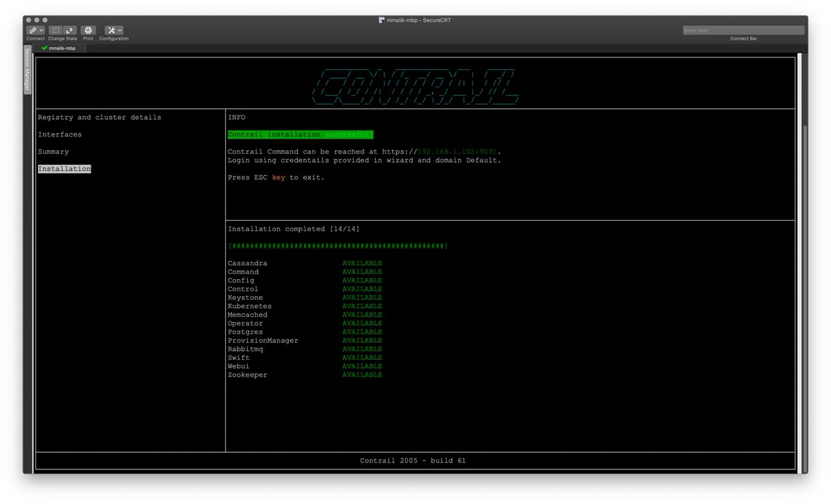Click the Zookeeper service name
831x504 pixels.
tap(247, 375)
